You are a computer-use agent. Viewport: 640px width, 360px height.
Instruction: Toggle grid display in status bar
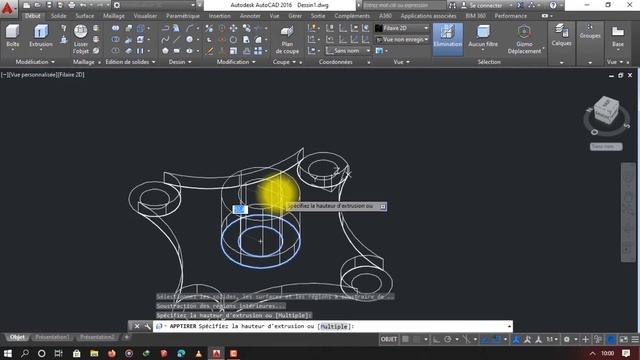pos(405,339)
